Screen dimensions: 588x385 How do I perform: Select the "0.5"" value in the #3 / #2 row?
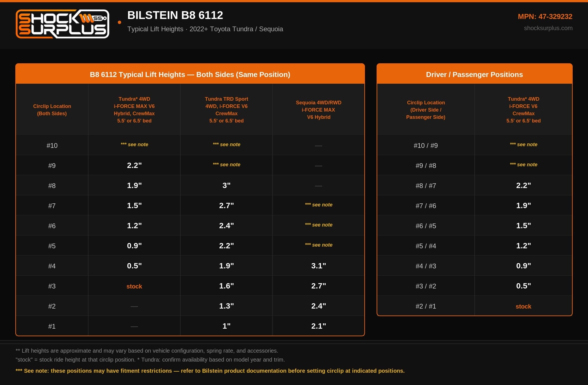pos(524,286)
